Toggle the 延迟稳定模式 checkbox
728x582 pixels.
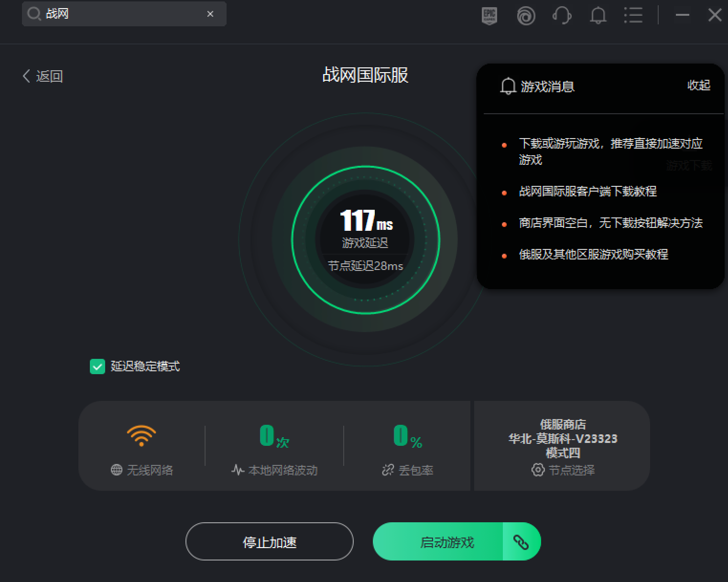pos(98,366)
